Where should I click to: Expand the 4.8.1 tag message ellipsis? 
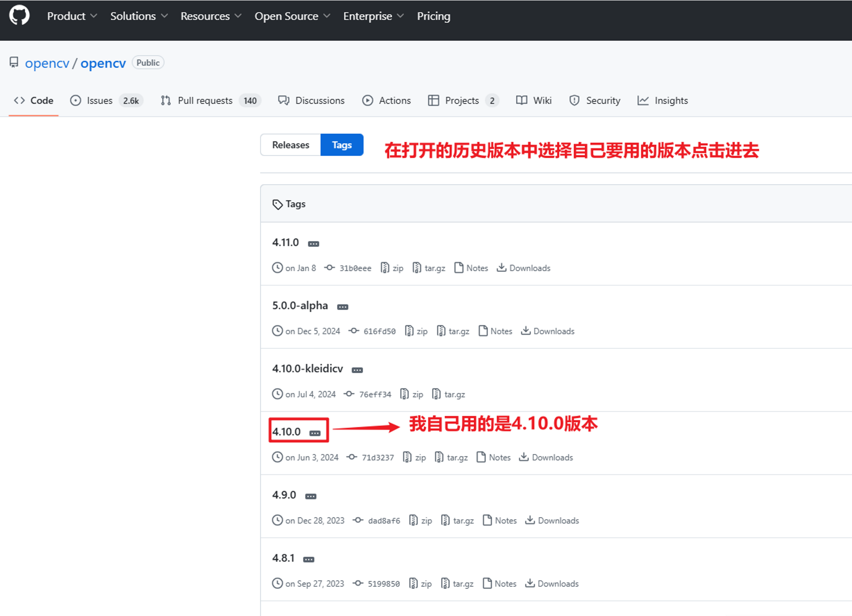[x=309, y=559]
